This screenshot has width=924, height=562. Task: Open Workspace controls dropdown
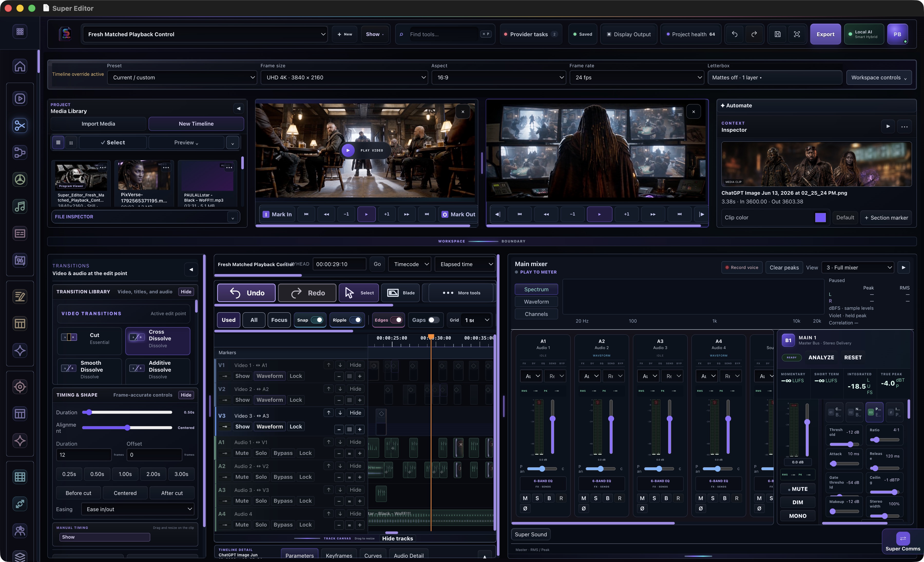(879, 78)
